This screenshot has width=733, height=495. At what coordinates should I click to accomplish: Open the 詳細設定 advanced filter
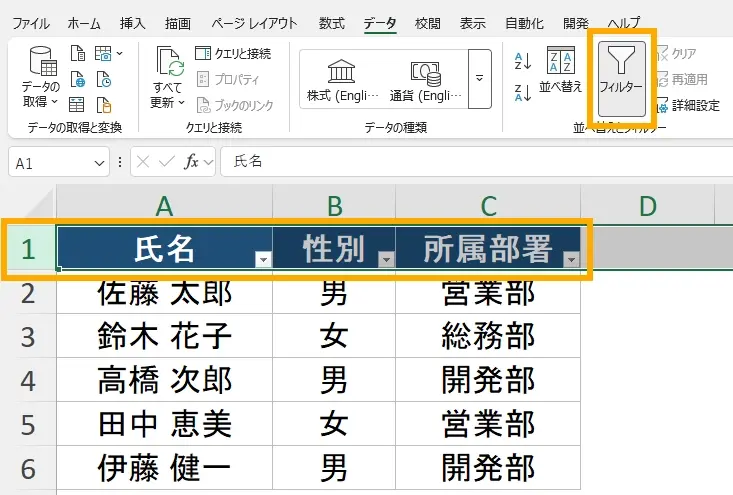click(688, 106)
